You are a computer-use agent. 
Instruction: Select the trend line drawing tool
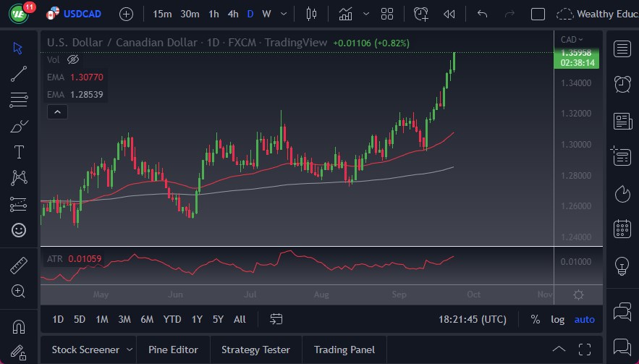click(x=19, y=73)
